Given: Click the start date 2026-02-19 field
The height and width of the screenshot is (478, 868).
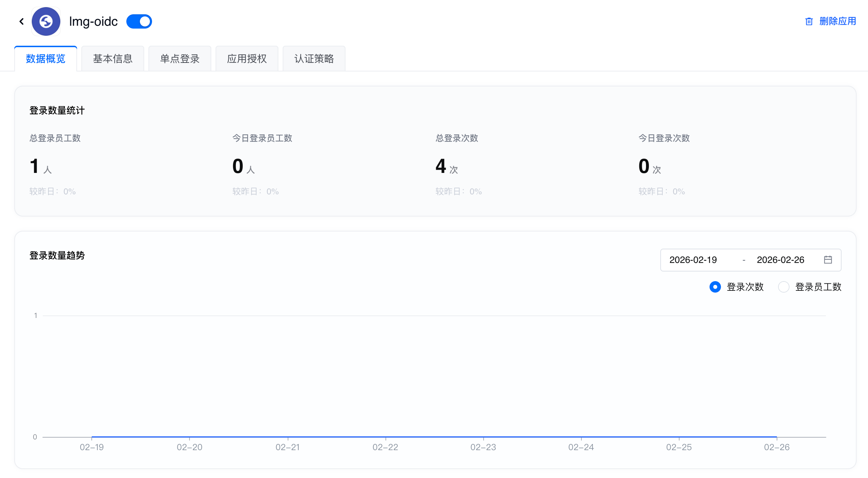Looking at the screenshot, I should click(693, 260).
